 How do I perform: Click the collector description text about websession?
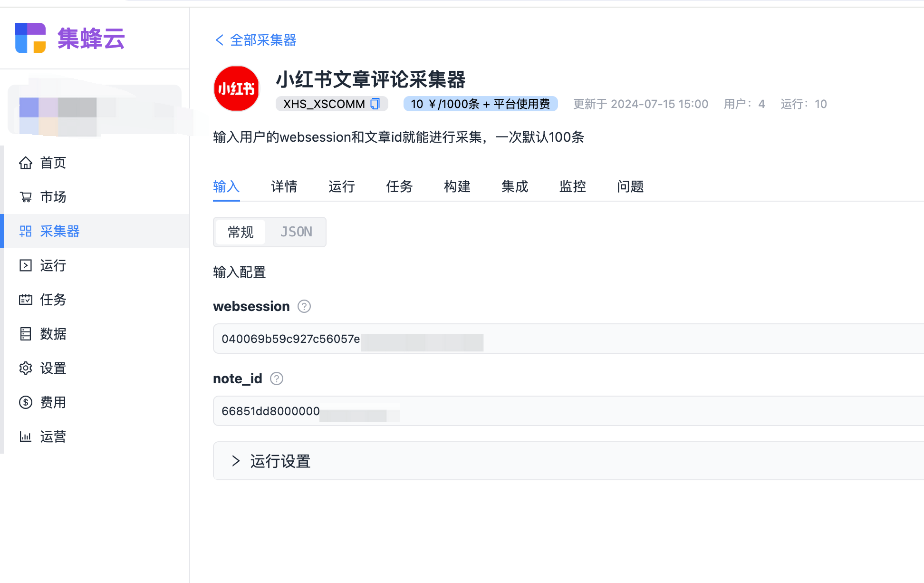[399, 137]
